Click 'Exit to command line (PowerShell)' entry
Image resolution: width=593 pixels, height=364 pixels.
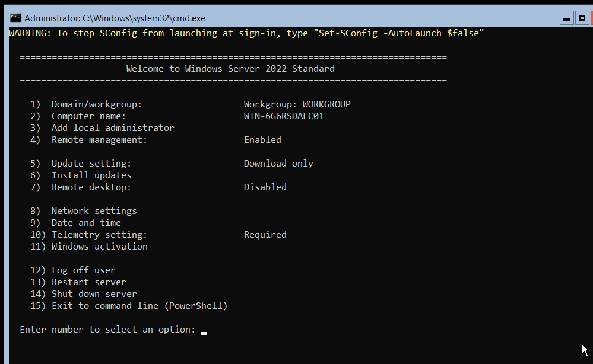click(139, 306)
